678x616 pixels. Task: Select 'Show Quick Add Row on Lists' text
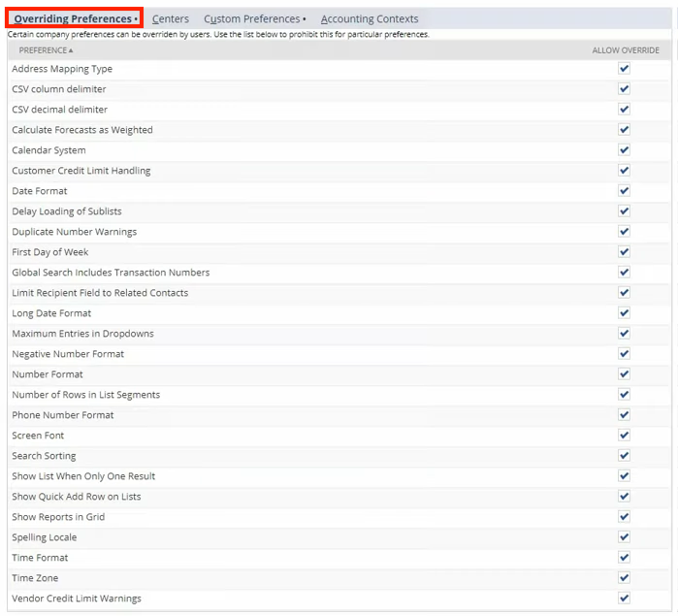[76, 497]
